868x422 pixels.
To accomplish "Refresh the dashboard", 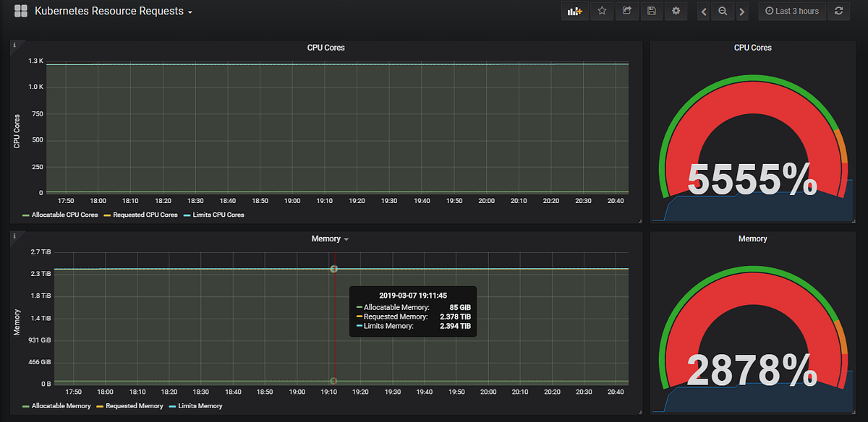I will (x=837, y=11).
